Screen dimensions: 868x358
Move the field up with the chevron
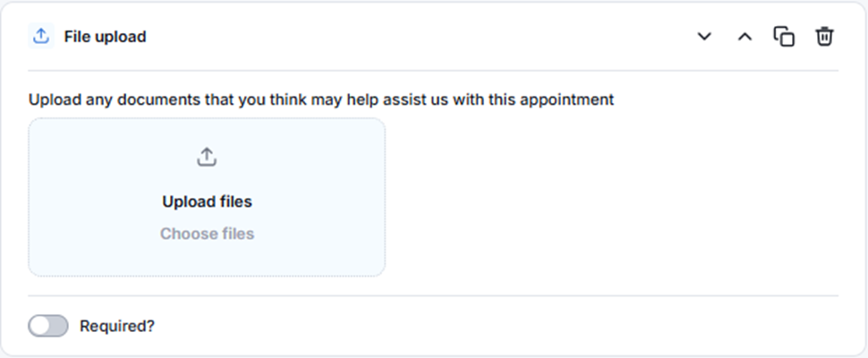coord(745,37)
